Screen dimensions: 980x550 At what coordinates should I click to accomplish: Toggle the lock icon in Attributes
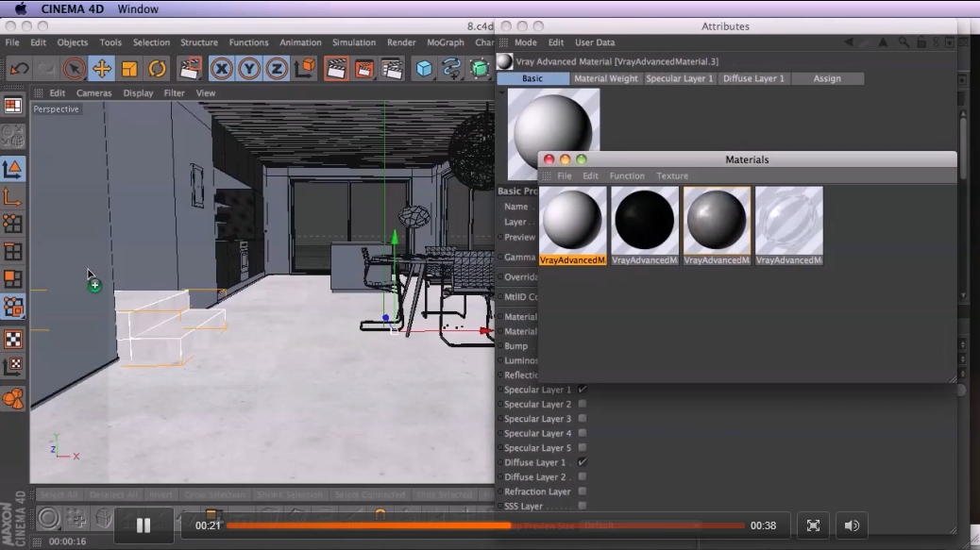click(x=921, y=42)
